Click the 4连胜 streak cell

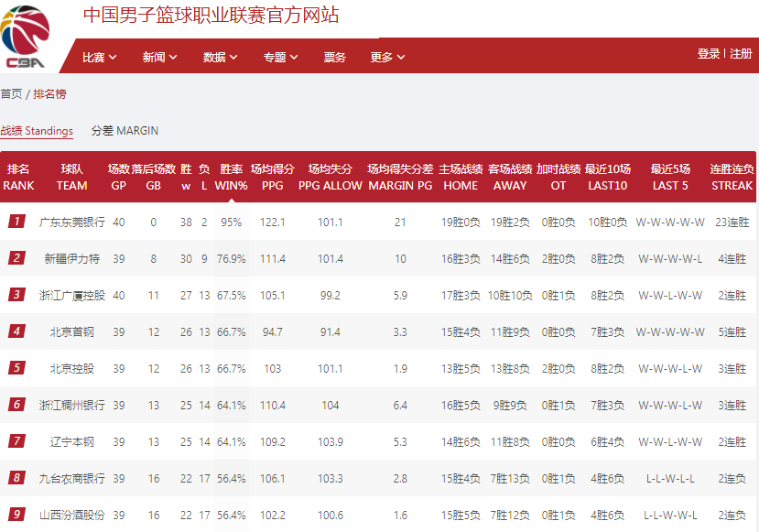coord(732,259)
